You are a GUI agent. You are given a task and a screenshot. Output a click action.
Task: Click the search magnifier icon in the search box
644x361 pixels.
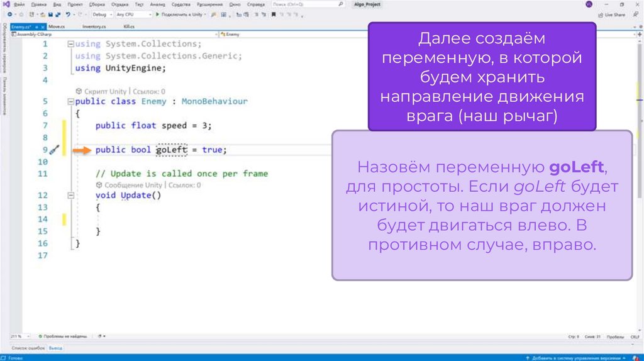click(340, 4)
